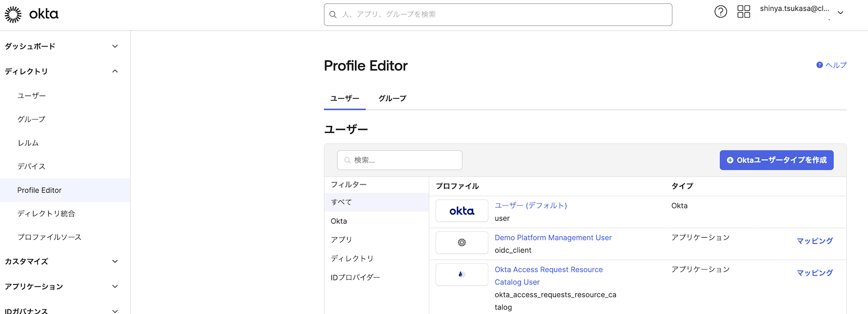868x314 pixels.
Task: Click Oktaユーザータイプを作成 button
Action: pos(776,160)
